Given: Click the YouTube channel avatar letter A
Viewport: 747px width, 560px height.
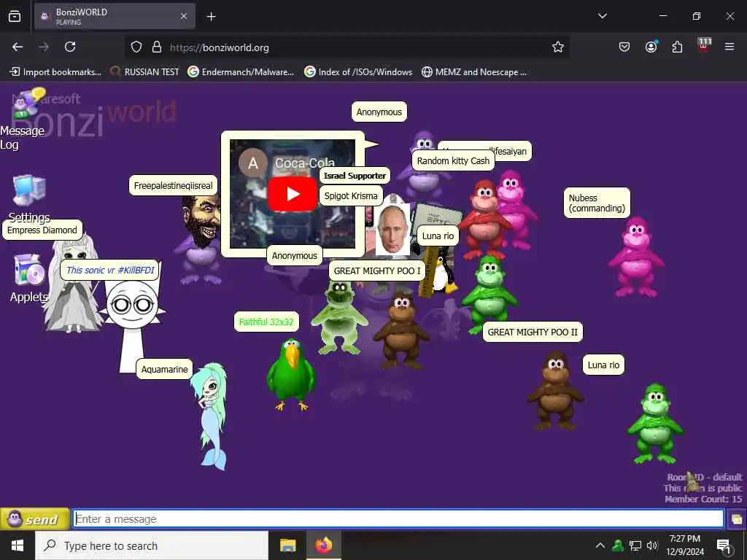Looking at the screenshot, I should click(x=253, y=163).
